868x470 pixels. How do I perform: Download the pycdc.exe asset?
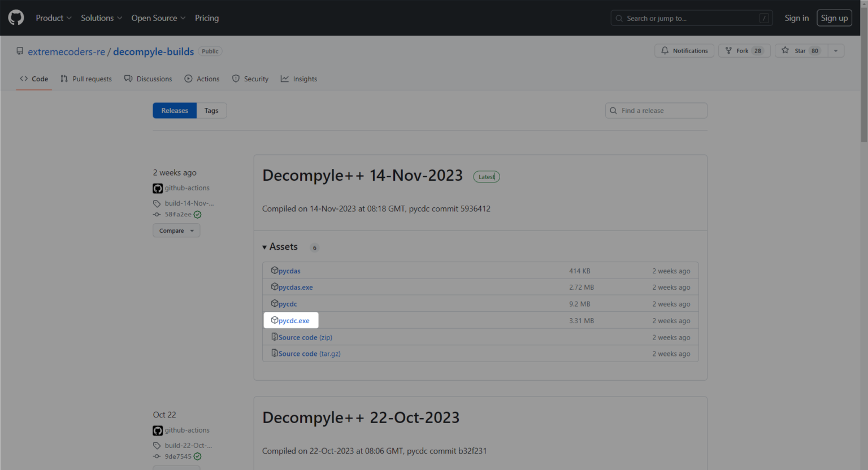point(293,321)
